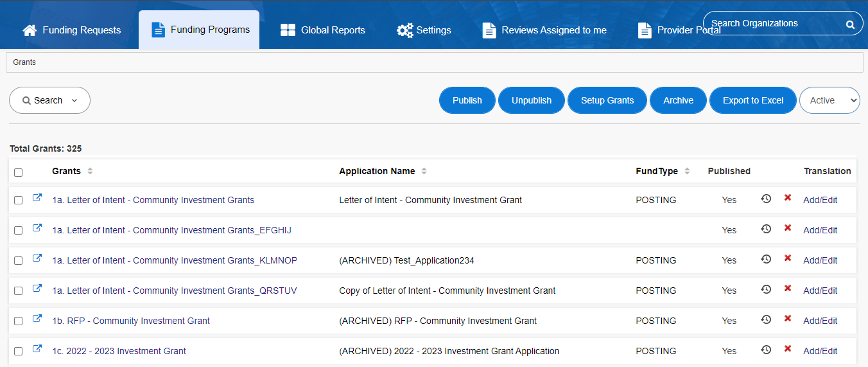Delete Grants_QRSTUV row with red X
This screenshot has height=367, width=868.
788,289
